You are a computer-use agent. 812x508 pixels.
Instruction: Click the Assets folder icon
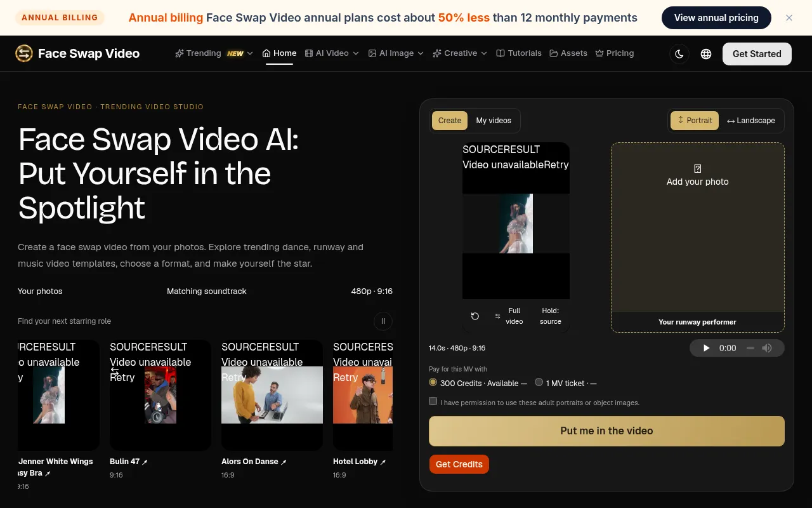tap(554, 53)
